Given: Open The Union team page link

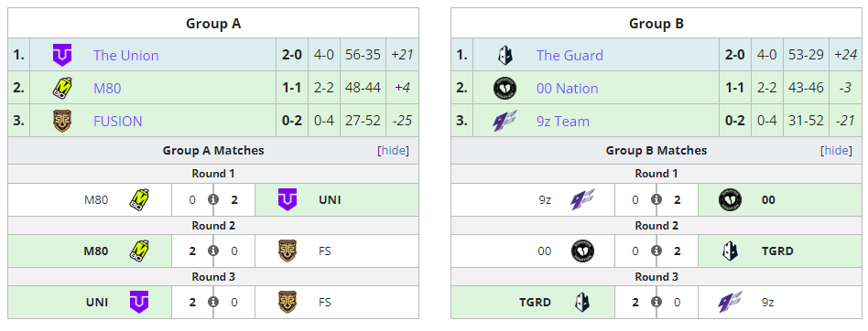Looking at the screenshot, I should [126, 55].
